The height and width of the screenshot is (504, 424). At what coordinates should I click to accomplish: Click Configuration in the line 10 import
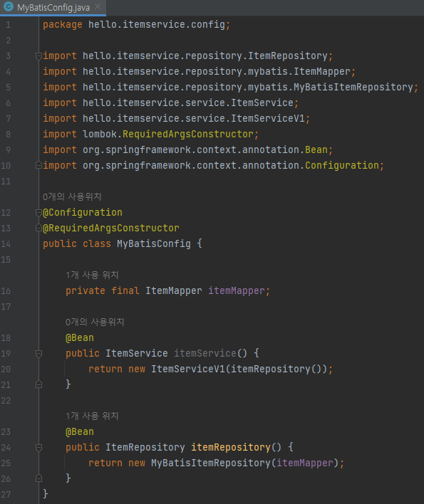pos(342,166)
